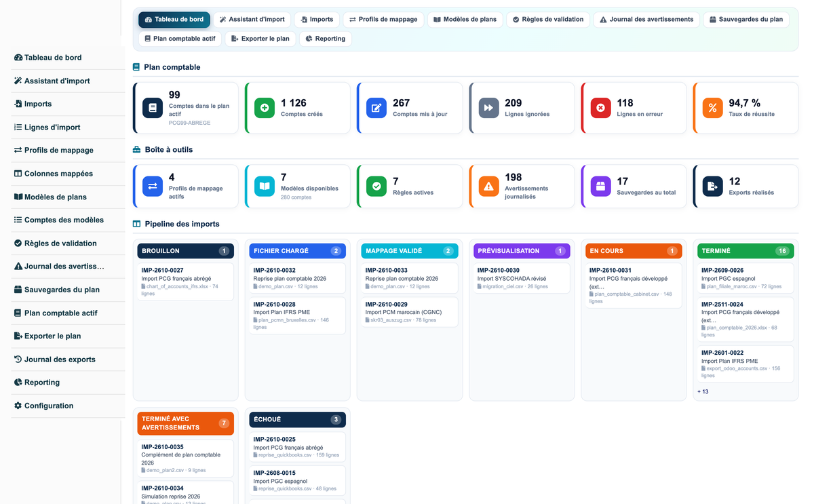Open the Plan comptable actif top tab
This screenshot has height=504, width=814.
click(x=180, y=39)
